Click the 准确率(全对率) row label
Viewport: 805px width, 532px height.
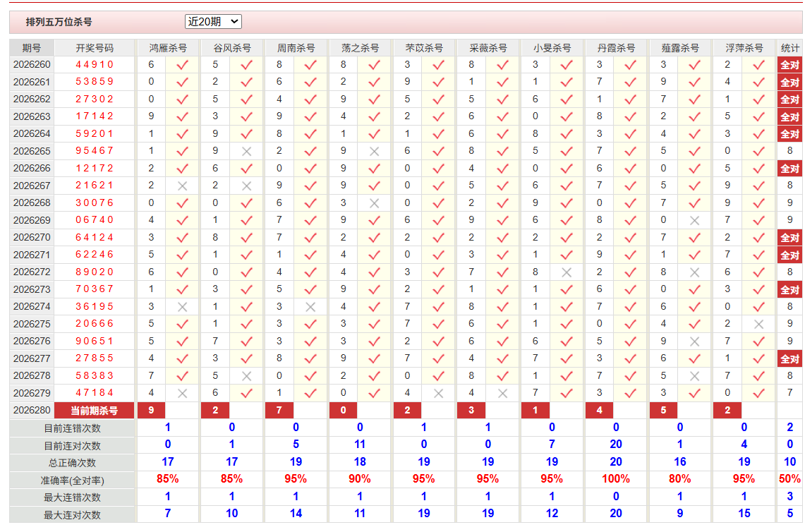(x=73, y=480)
